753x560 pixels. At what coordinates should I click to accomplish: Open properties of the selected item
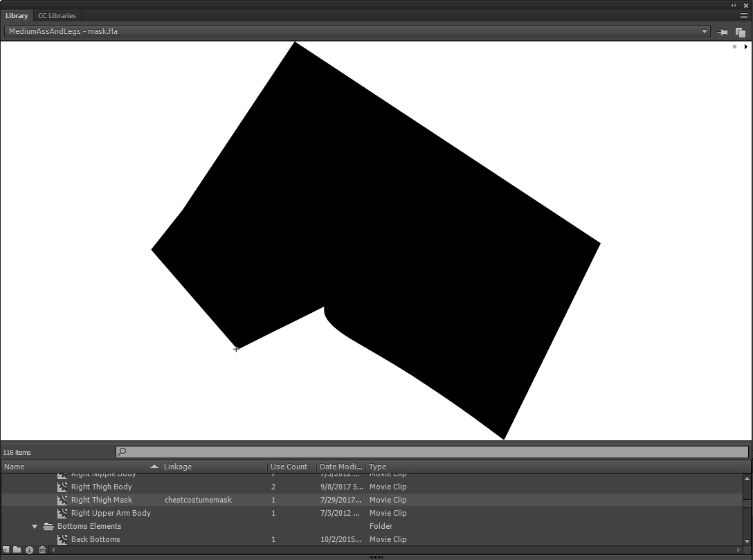pos(29,550)
